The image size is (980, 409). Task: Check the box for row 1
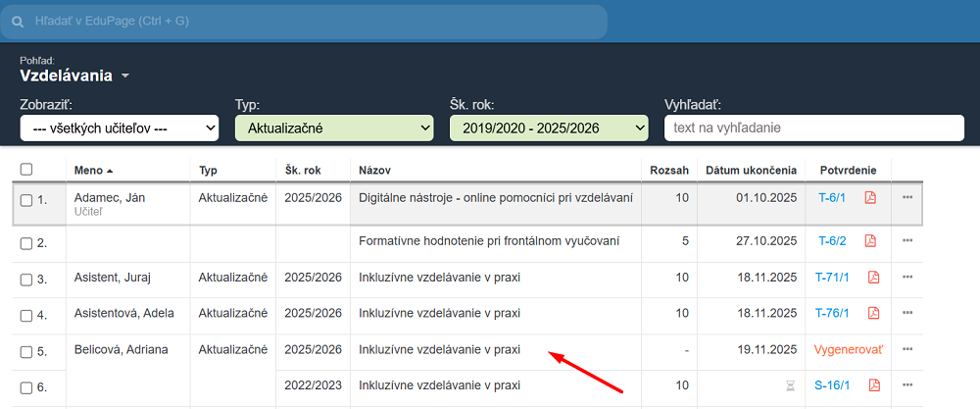point(26,200)
